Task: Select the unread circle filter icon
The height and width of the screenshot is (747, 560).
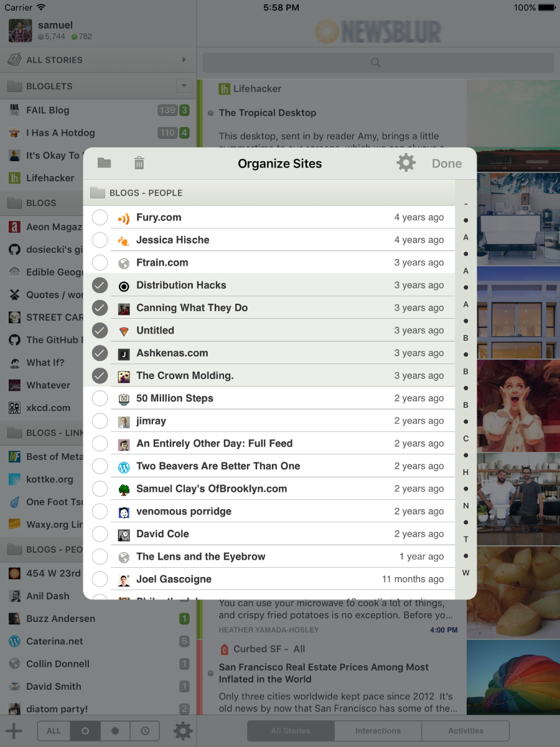Action: [85, 731]
